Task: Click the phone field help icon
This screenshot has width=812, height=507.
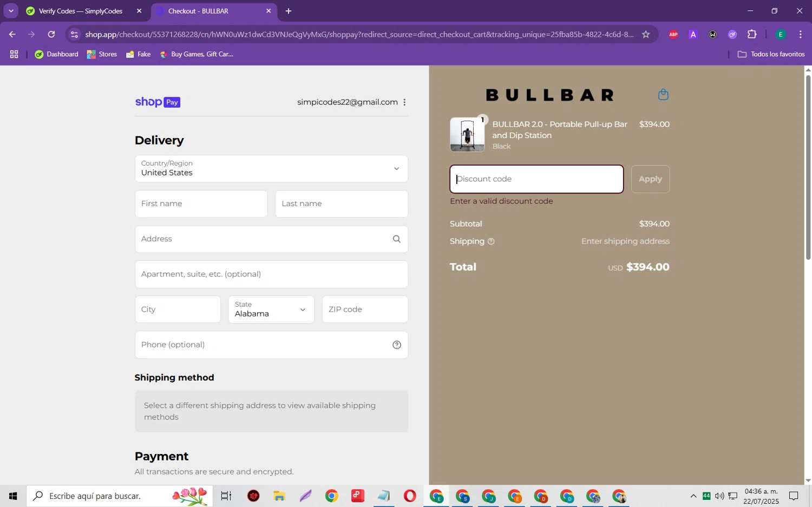Action: [x=397, y=345]
